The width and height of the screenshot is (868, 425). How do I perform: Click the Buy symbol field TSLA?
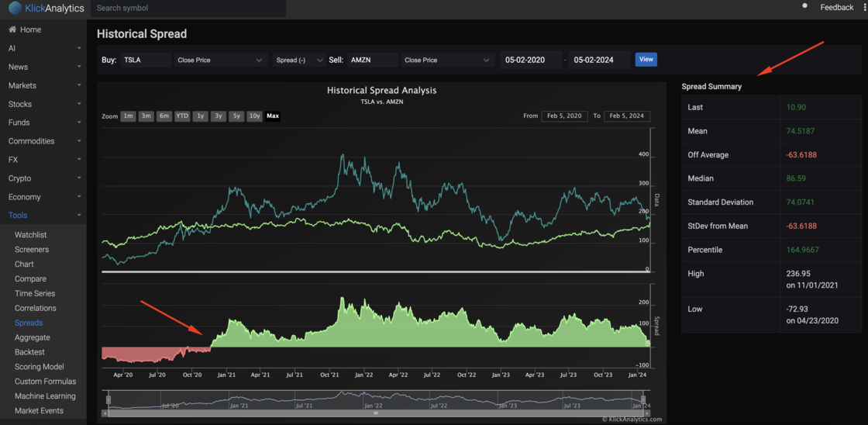[x=146, y=60]
